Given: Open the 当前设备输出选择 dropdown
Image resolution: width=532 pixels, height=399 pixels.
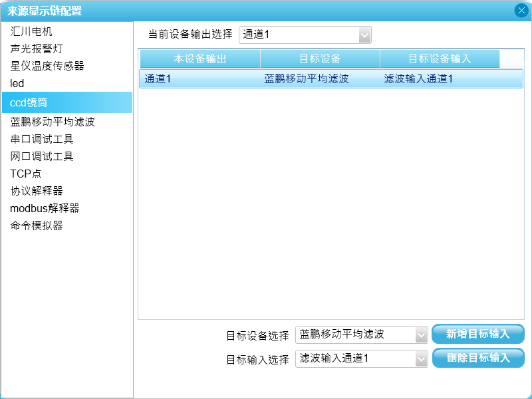Looking at the screenshot, I should click(364, 35).
